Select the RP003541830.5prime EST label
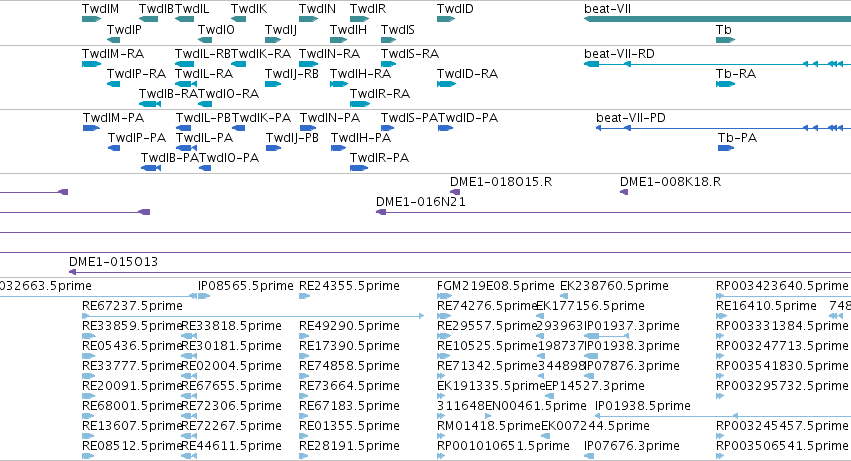 point(782,367)
